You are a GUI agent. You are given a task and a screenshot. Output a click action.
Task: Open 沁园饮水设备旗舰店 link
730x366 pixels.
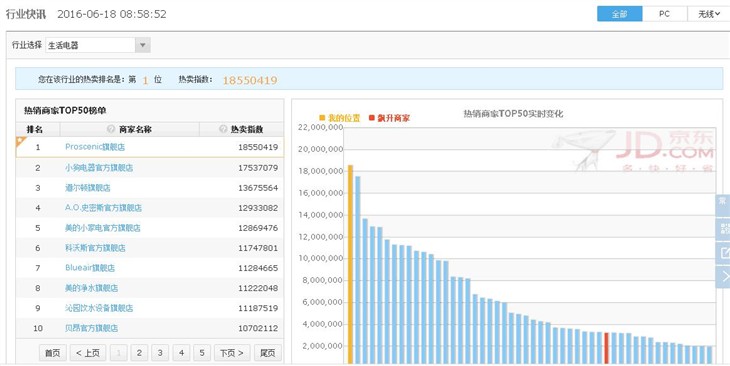99,308
